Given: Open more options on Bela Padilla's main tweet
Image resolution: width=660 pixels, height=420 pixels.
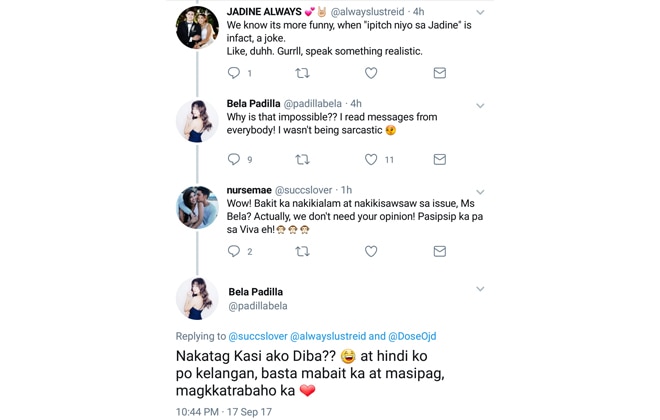Looking at the screenshot, I should (480, 289).
